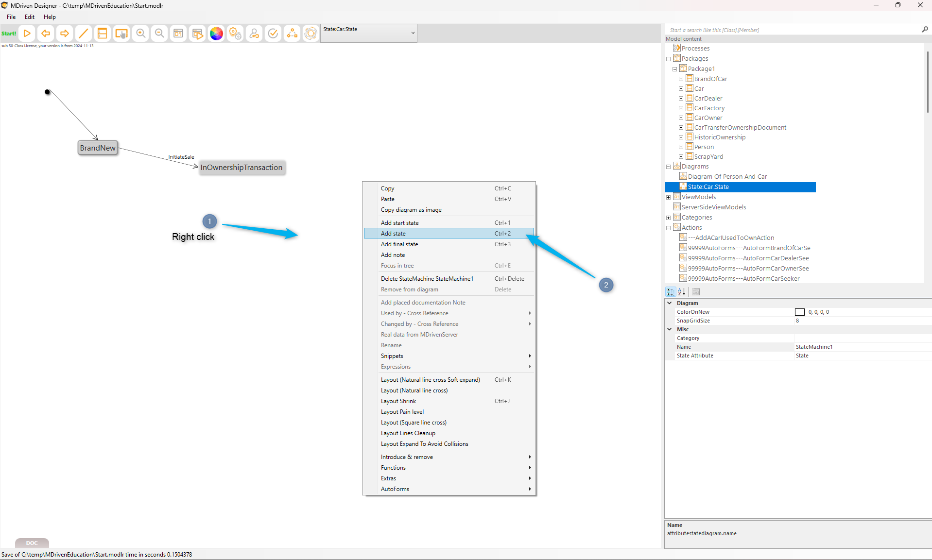Screen dimensions: 932x560
Task: Click the orange play triangle toolbar icon
Action: tap(27, 34)
